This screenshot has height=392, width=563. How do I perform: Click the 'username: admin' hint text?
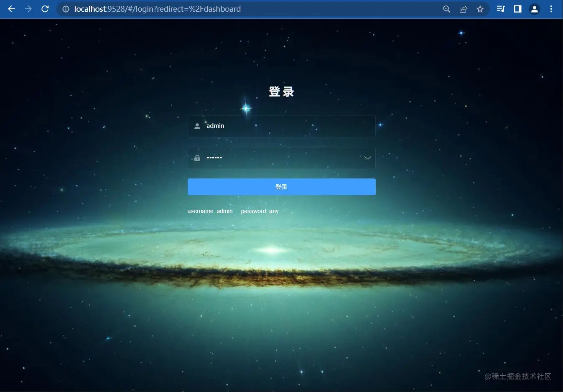coord(210,211)
